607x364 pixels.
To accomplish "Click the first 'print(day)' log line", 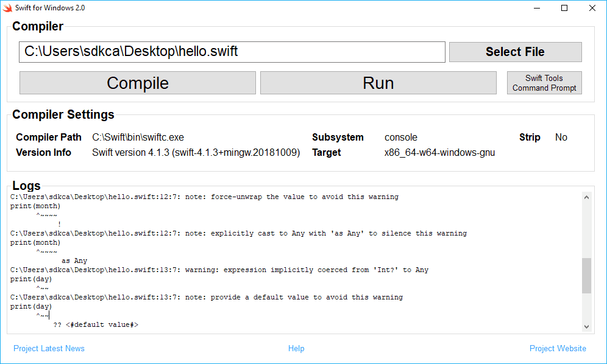I will point(31,279).
